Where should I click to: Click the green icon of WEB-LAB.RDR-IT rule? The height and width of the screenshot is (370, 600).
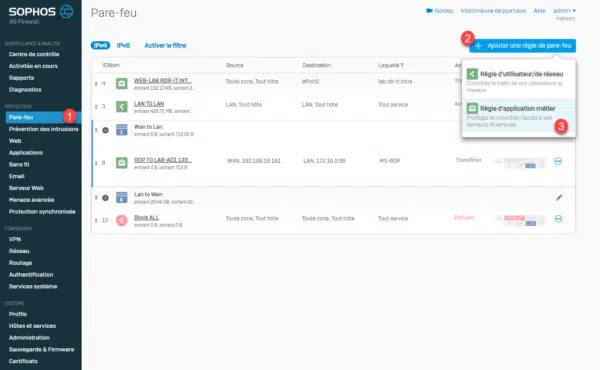pos(122,83)
